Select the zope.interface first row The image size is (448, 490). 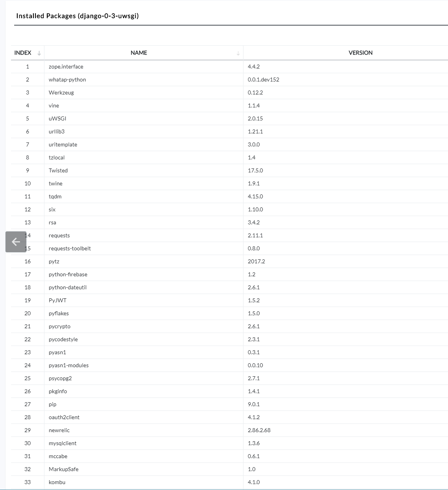point(66,67)
